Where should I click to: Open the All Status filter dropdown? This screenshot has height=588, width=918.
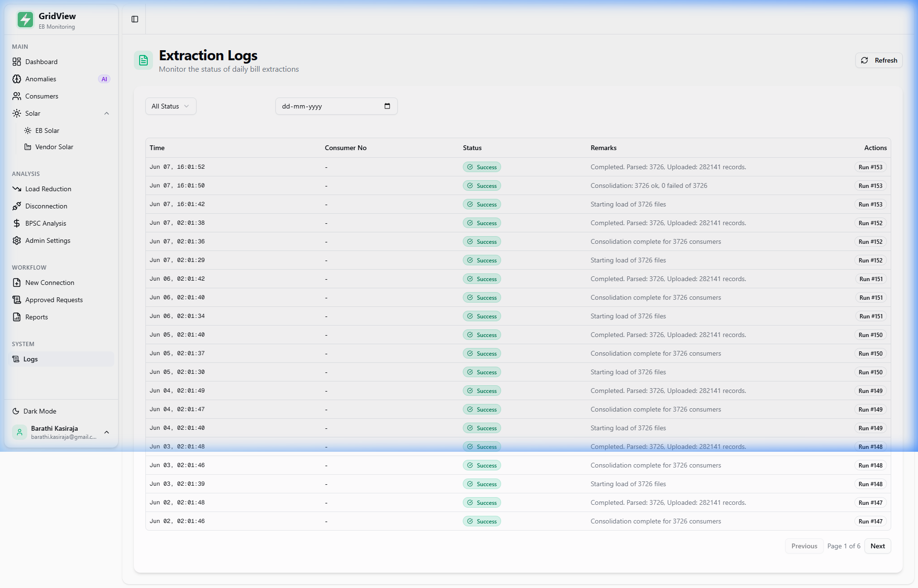tap(171, 106)
